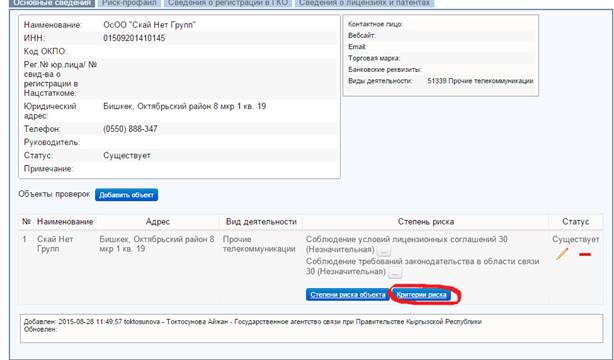
Task: Click Торговая марка label
Action: point(374,58)
